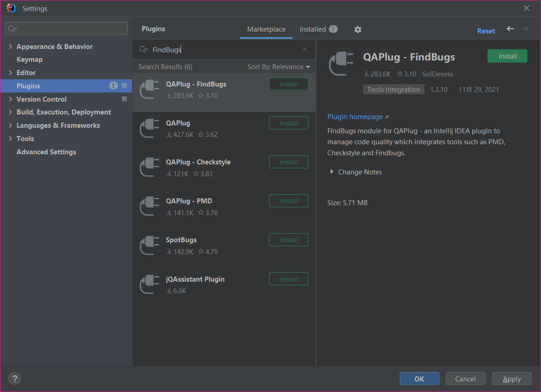Image resolution: width=541 pixels, height=392 pixels.
Task: Install the SpotBugs plugin
Action: [x=289, y=240]
